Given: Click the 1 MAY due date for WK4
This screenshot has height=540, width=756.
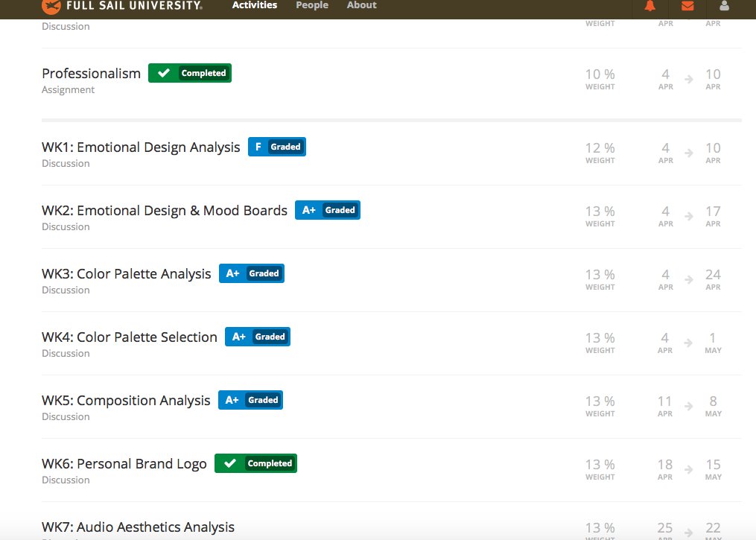Looking at the screenshot, I should 713,343.
